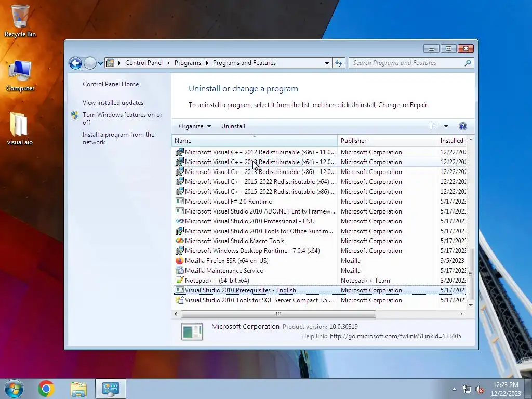Click the Visual F# 2.0 Runtime icon
This screenshot has height=399, width=532.
[x=179, y=201]
